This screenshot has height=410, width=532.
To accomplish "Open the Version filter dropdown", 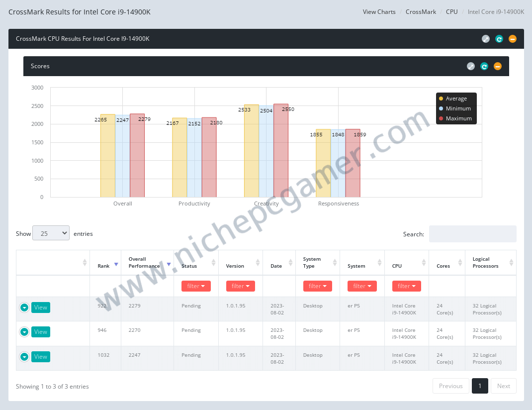I will click(x=241, y=286).
